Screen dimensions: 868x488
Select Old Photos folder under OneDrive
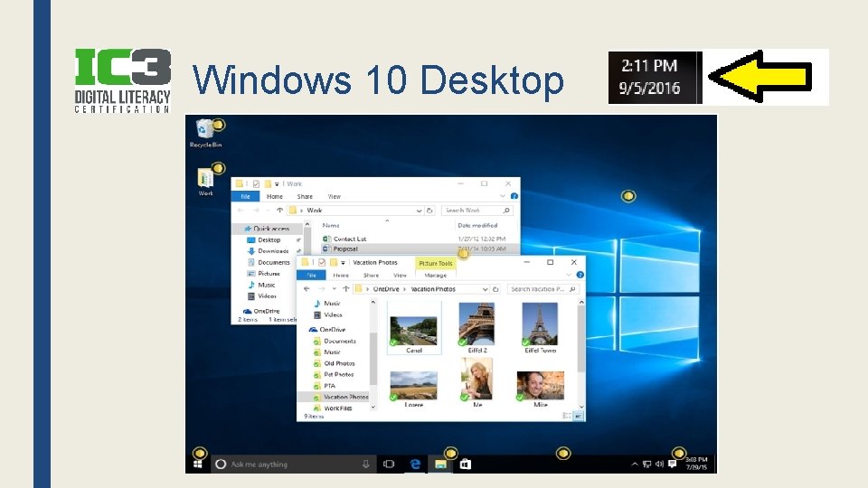coord(339,363)
